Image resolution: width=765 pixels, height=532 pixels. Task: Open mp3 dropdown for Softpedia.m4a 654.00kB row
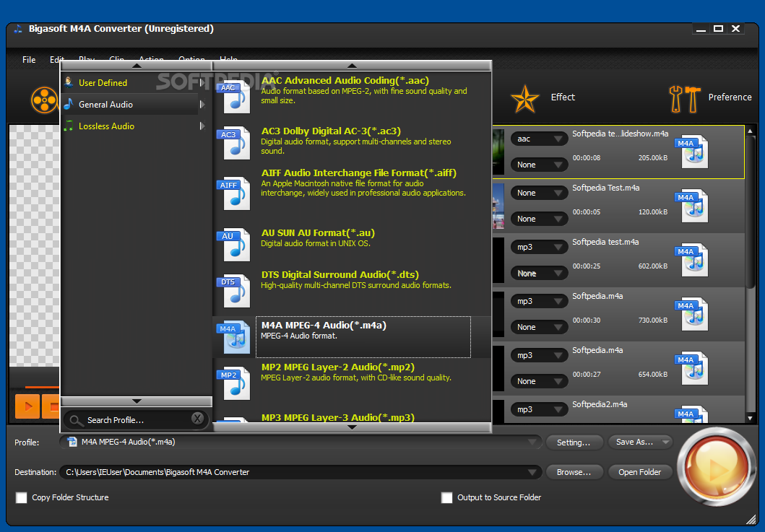539,355
